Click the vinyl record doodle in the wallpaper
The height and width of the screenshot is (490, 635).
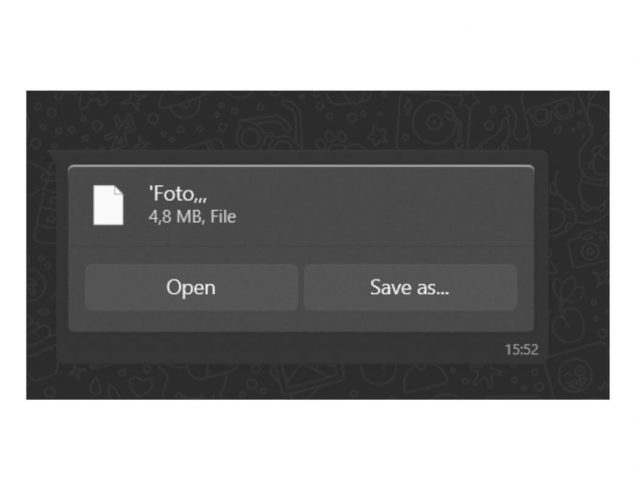(434, 121)
